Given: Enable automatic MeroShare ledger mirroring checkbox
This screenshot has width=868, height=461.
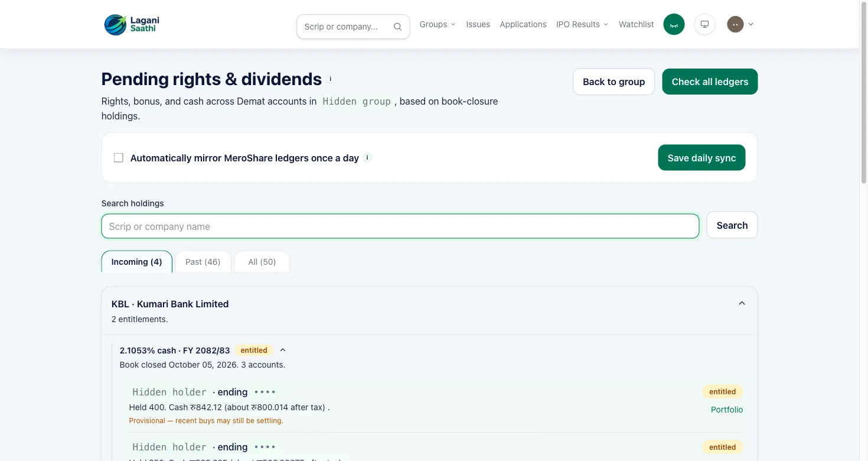Looking at the screenshot, I should click(119, 158).
